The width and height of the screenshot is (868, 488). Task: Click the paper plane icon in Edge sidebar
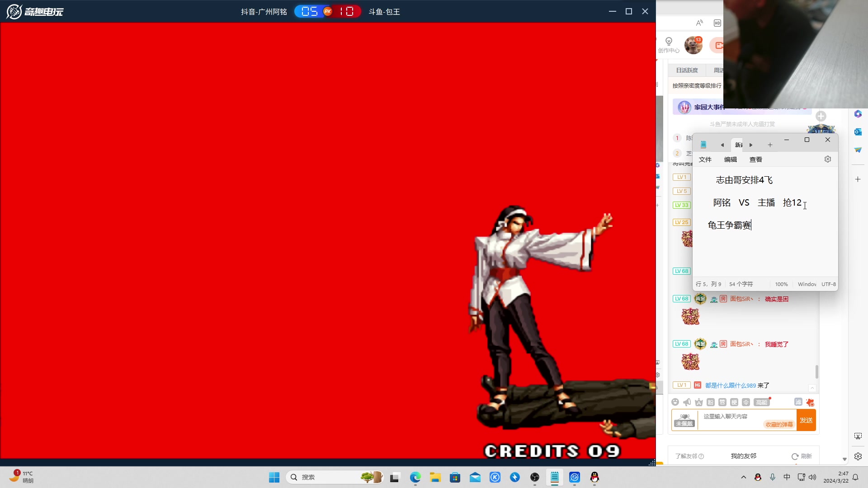tap(858, 150)
